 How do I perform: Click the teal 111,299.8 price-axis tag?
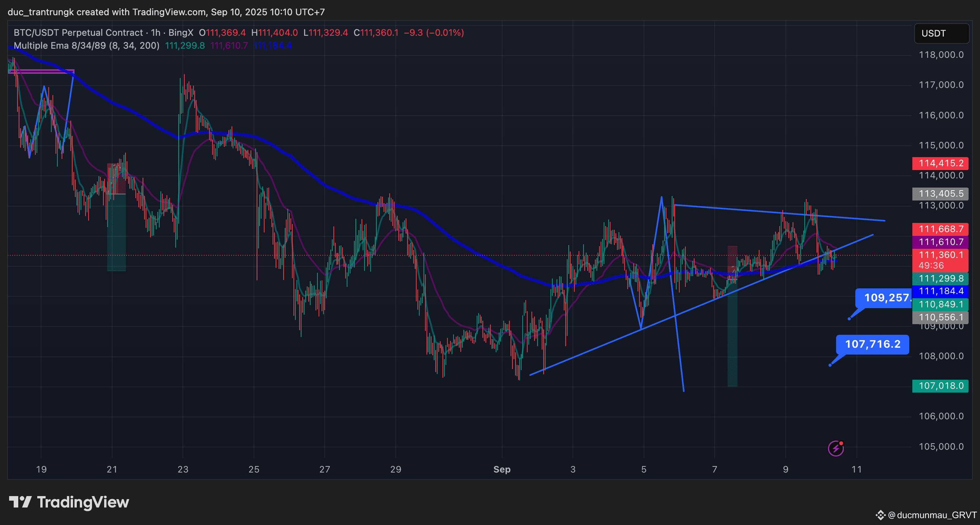(x=940, y=278)
